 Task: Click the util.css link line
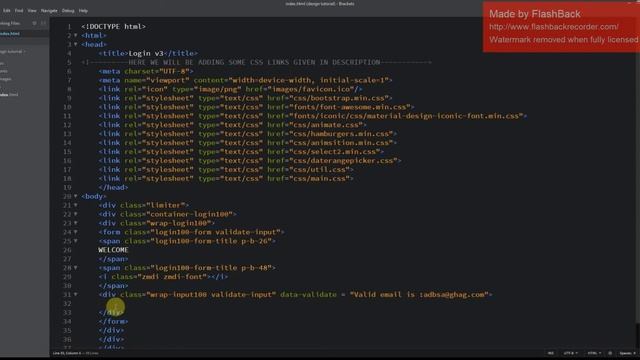click(x=226, y=170)
